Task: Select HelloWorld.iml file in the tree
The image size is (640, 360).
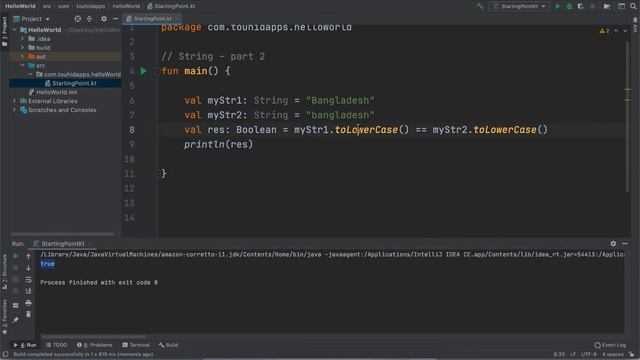Action: pos(53,92)
